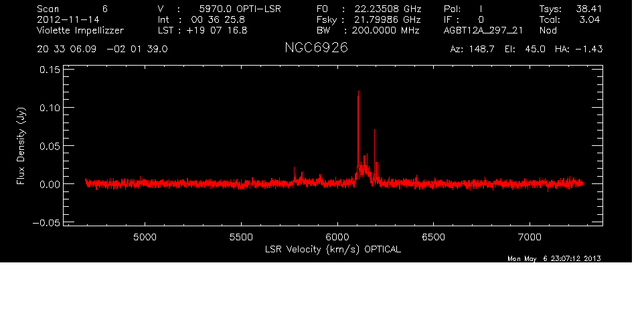
Task: Click the HA: -1.43 readout
Action: point(578,50)
